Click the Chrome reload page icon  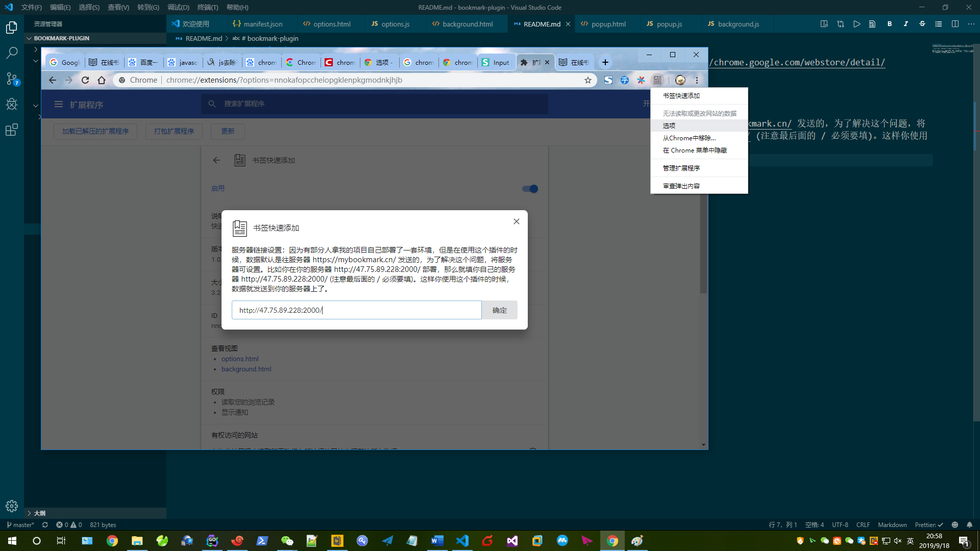point(85,80)
